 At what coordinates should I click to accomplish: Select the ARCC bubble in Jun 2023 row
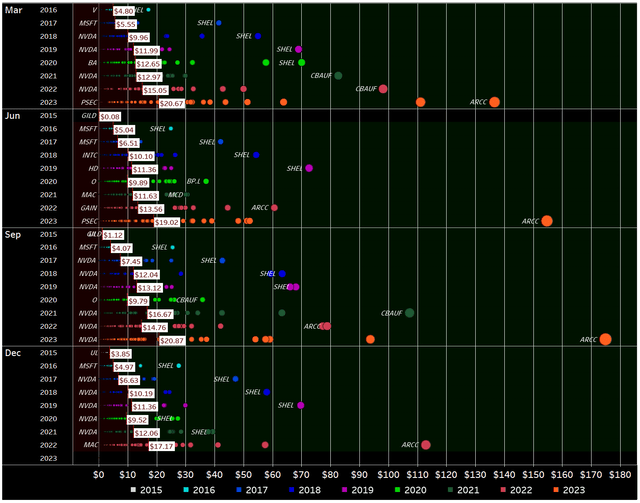[546, 221]
